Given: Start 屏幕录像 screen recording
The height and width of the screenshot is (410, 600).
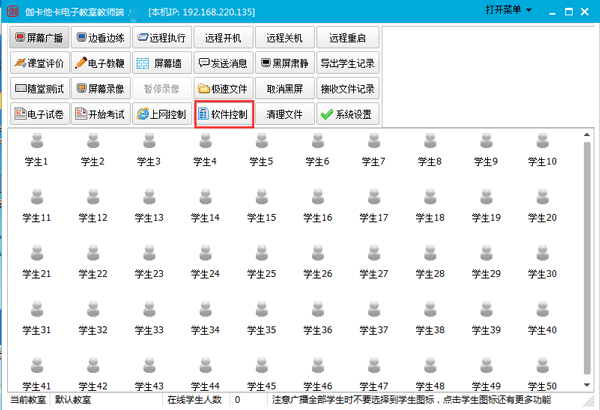Looking at the screenshot, I should pyautogui.click(x=100, y=88).
